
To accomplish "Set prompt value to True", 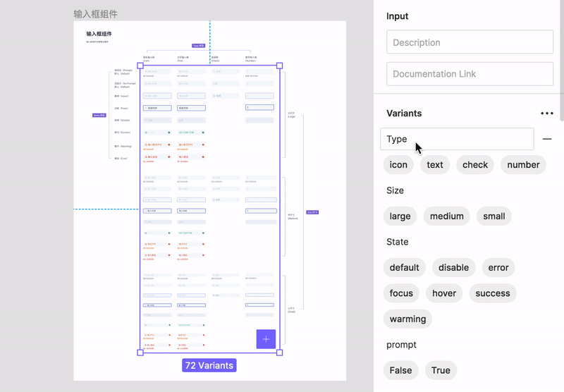I will coord(441,370).
